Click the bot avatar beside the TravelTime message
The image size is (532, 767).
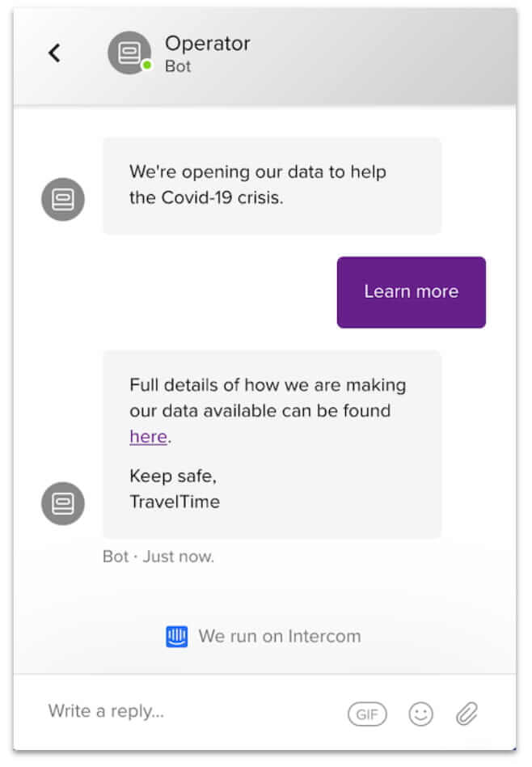[x=63, y=503]
